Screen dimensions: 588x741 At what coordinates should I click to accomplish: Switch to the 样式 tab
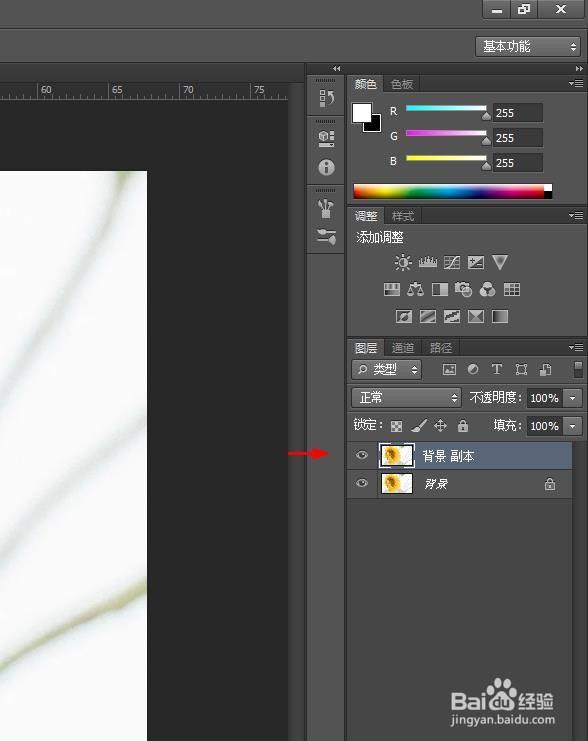click(403, 216)
